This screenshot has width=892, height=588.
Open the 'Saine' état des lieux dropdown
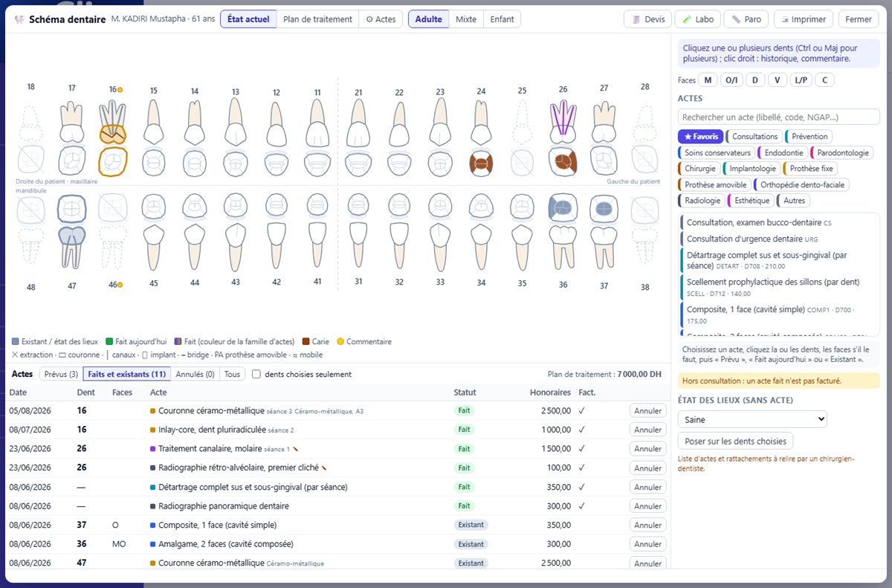click(752, 419)
